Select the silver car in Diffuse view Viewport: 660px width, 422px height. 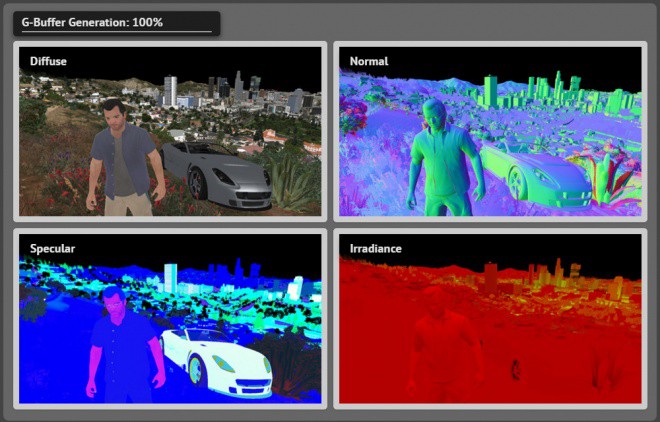pyautogui.click(x=217, y=175)
